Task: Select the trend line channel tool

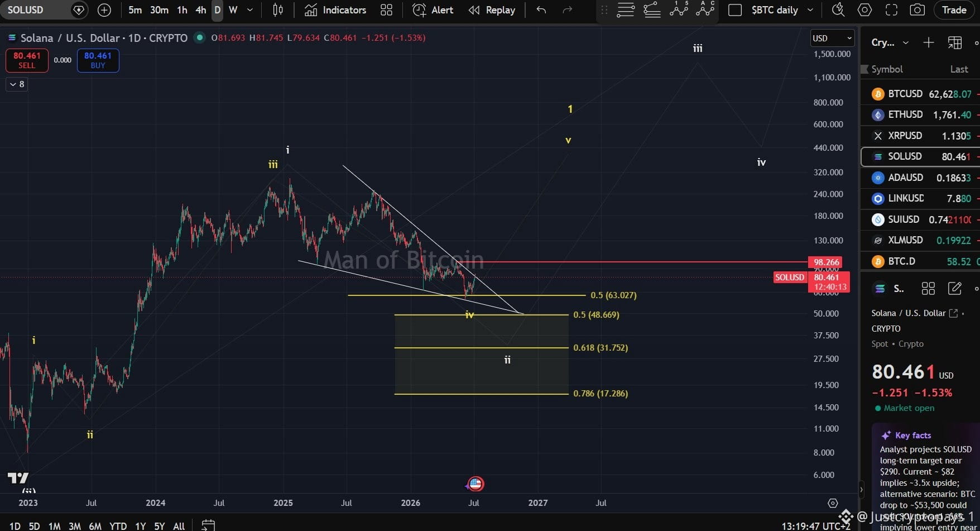Action: click(x=652, y=10)
